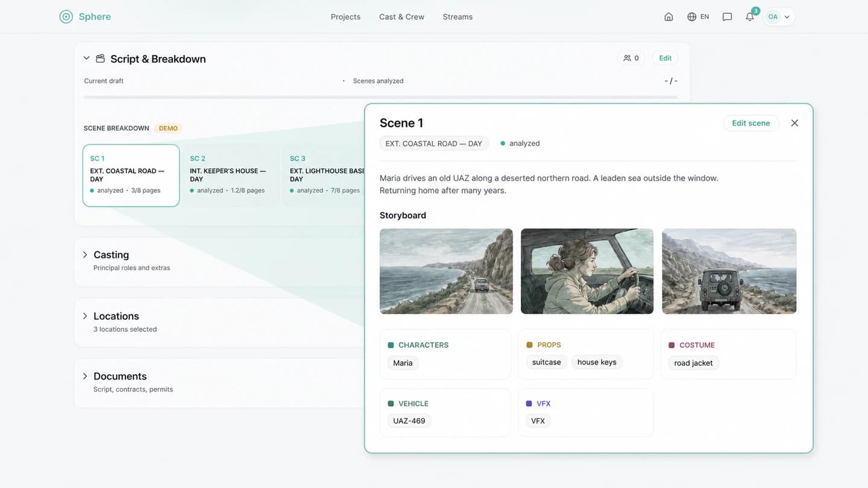Click the analyzed status in Scene 1 panel
This screenshot has width=868, height=488.
(x=520, y=143)
